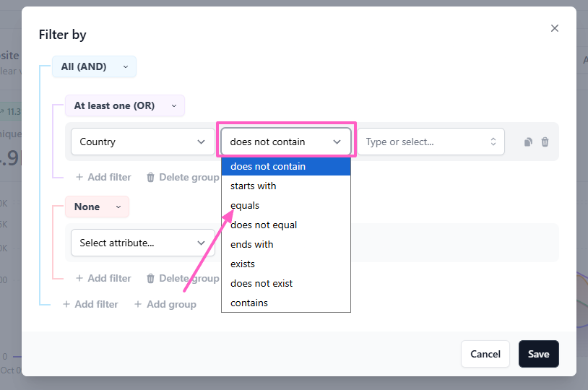This screenshot has height=390, width=588.
Task: Close the Filter by dialog
Action: pyautogui.click(x=555, y=28)
